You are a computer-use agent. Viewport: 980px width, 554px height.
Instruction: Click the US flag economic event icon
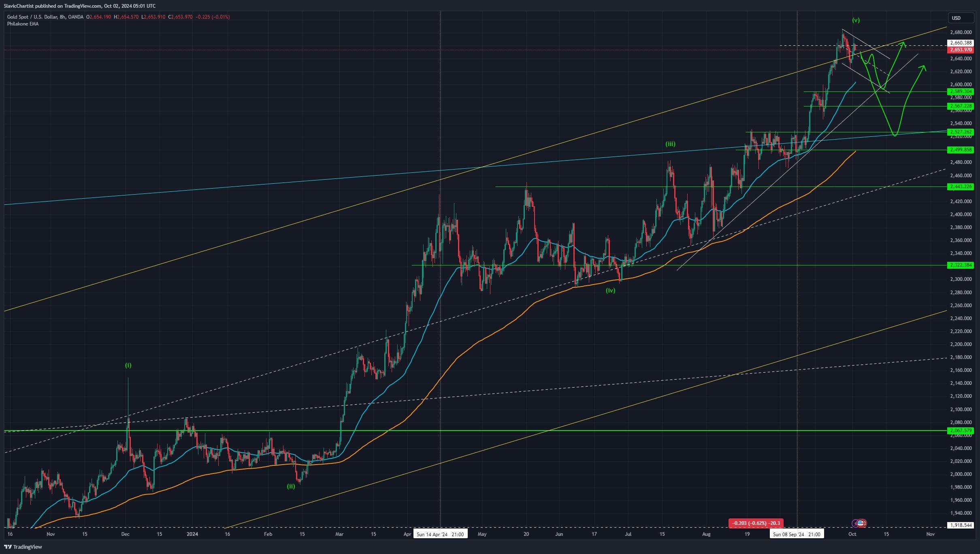pyautogui.click(x=861, y=523)
